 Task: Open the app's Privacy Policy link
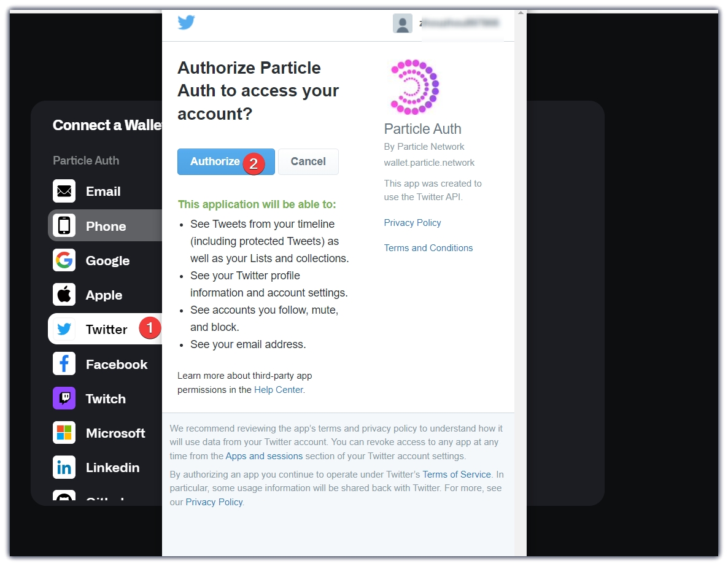tap(412, 223)
